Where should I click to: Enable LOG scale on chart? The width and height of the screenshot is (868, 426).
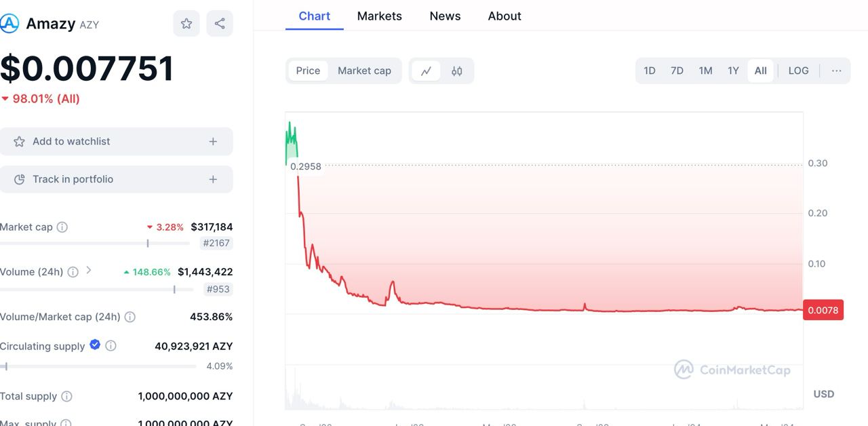click(798, 71)
